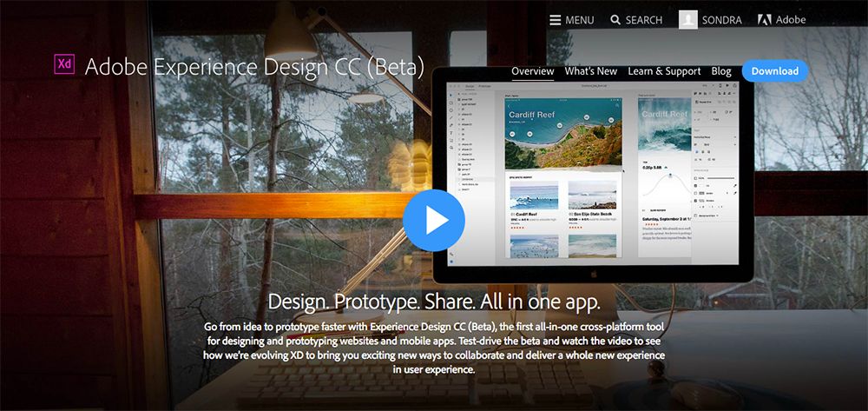Open SEARCH with the magnifier icon
The image size is (868, 411).
click(636, 20)
